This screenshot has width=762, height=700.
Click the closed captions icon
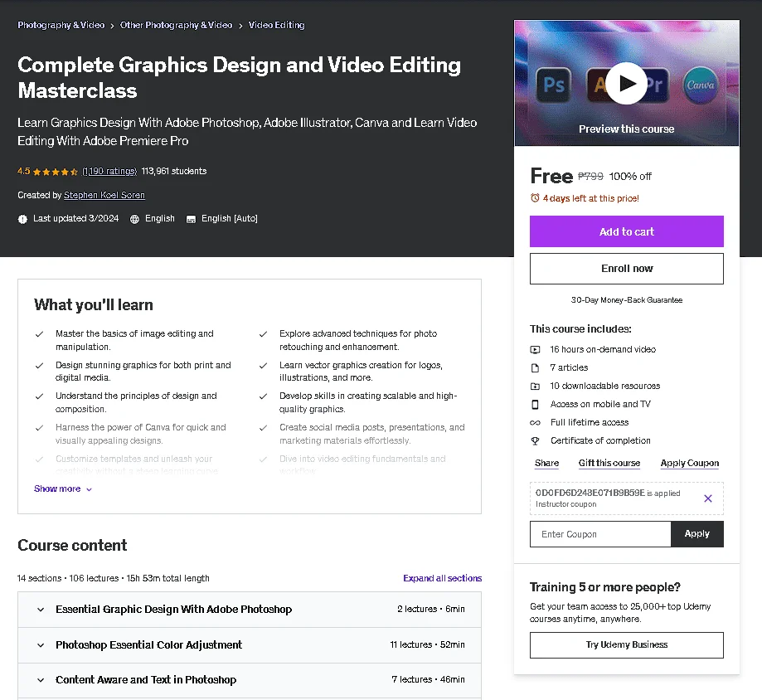[191, 219]
